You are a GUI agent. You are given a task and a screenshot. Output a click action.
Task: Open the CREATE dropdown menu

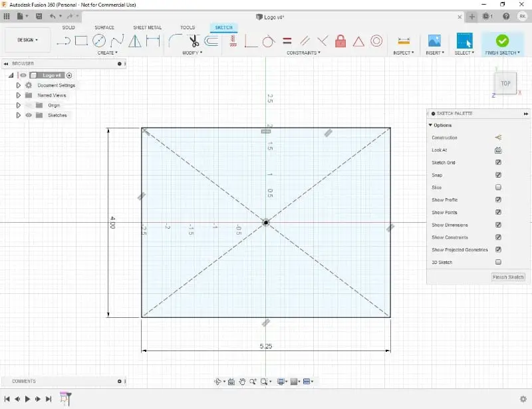[107, 53]
